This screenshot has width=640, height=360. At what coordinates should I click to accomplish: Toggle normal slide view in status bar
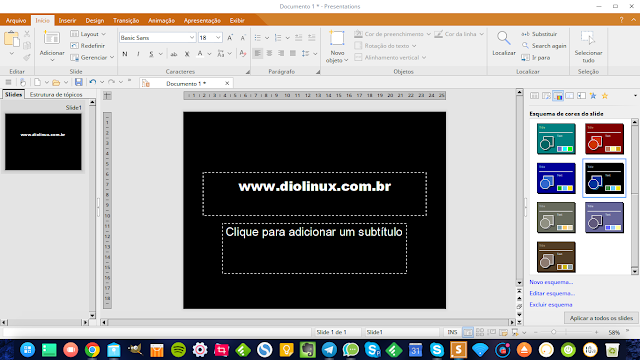[x=468, y=332]
